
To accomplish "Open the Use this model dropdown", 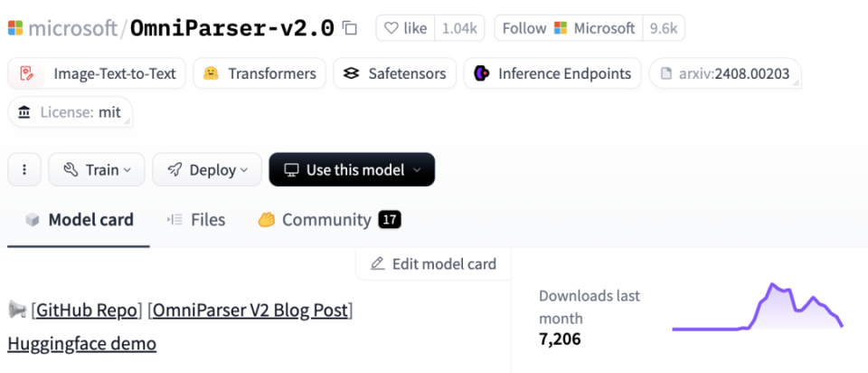I will click(352, 169).
